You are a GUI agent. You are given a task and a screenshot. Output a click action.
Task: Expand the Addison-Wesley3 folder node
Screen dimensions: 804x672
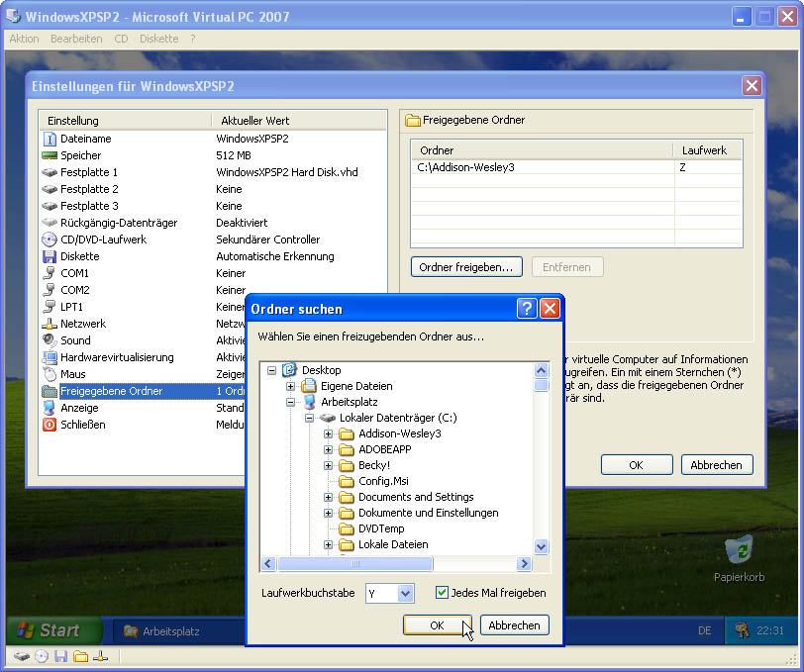click(x=328, y=433)
